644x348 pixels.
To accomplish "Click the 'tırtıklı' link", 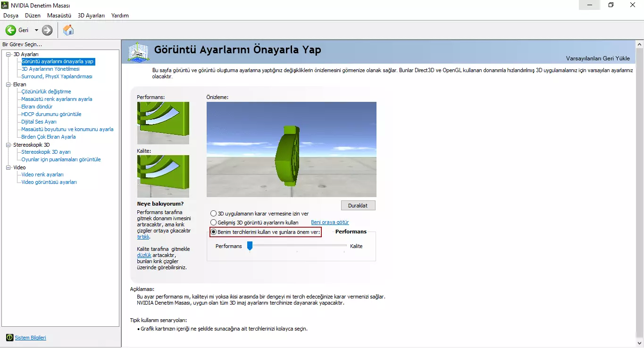I will coord(143,237).
